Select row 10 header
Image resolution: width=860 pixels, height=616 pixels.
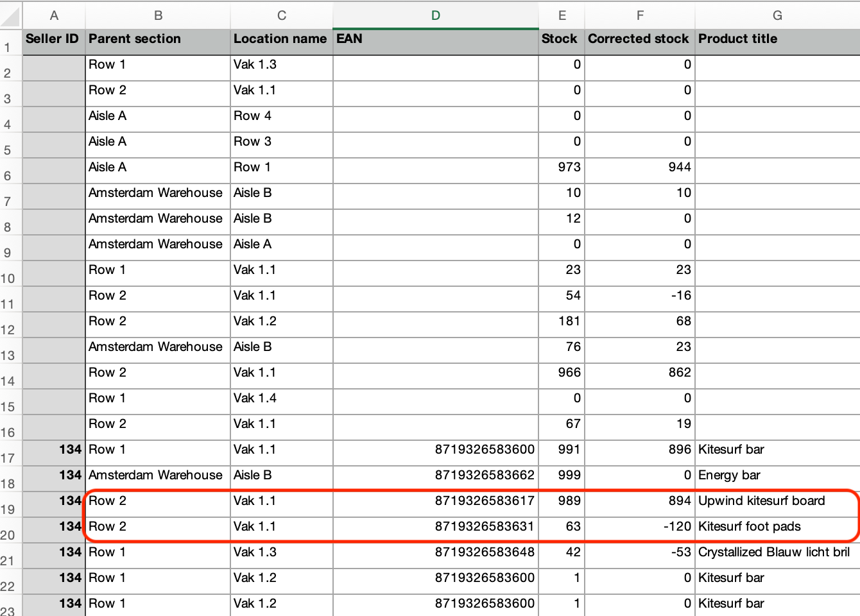11,273
